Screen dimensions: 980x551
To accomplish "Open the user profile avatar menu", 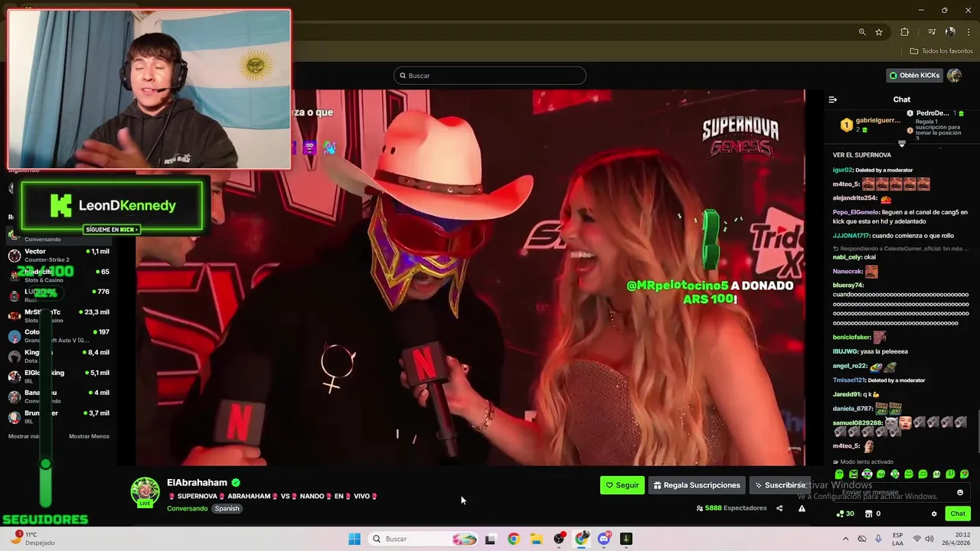I will click(x=954, y=75).
